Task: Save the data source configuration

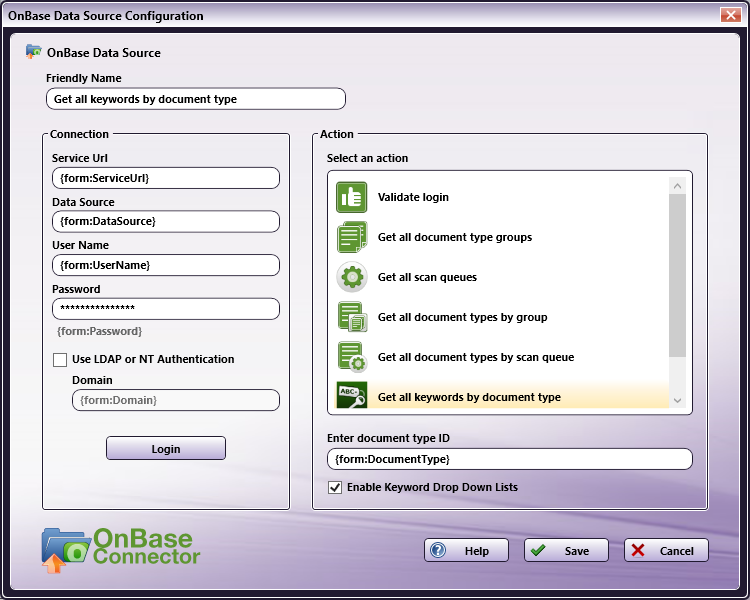Action: pos(566,550)
